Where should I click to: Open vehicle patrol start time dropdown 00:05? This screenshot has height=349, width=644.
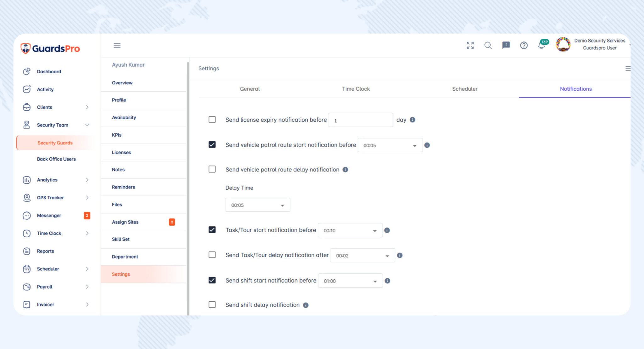390,145
